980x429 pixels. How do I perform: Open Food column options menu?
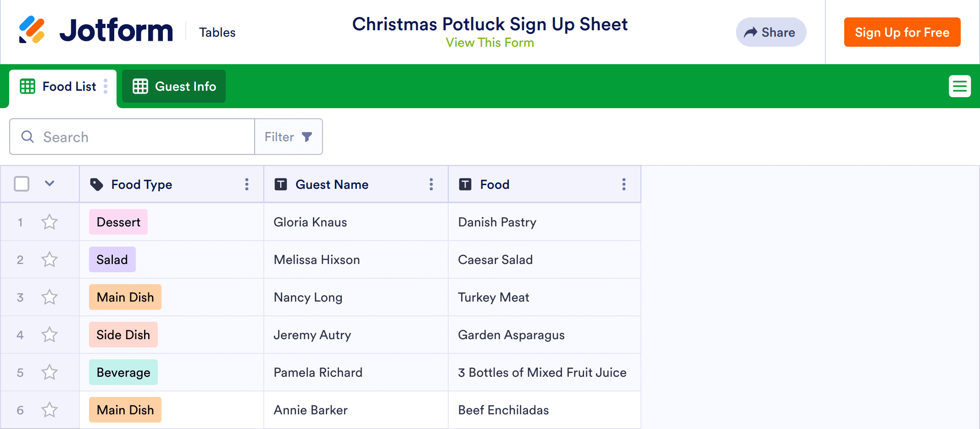(x=624, y=184)
